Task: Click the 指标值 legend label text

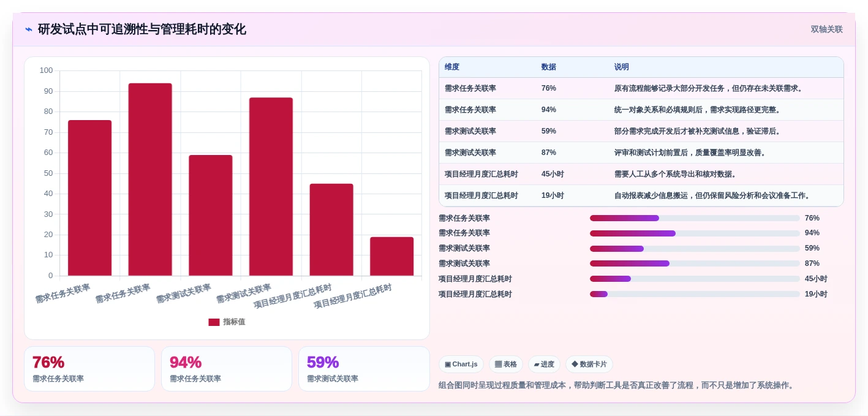Action: coord(234,322)
